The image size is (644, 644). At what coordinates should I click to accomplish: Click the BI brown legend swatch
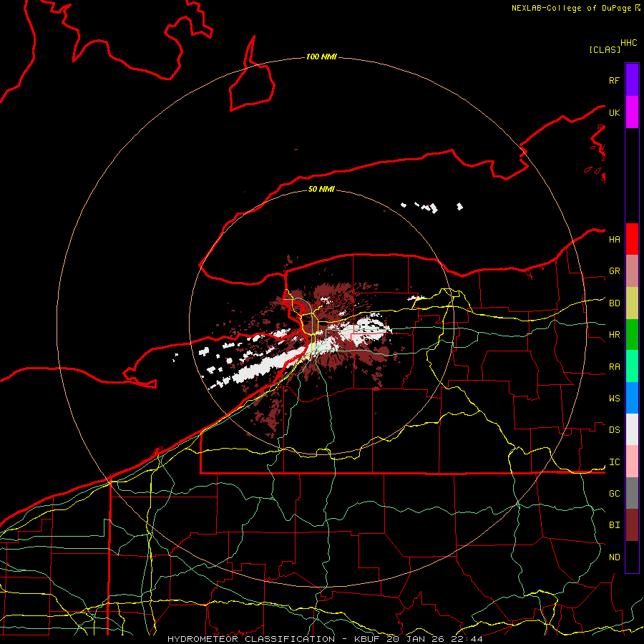pos(632,525)
